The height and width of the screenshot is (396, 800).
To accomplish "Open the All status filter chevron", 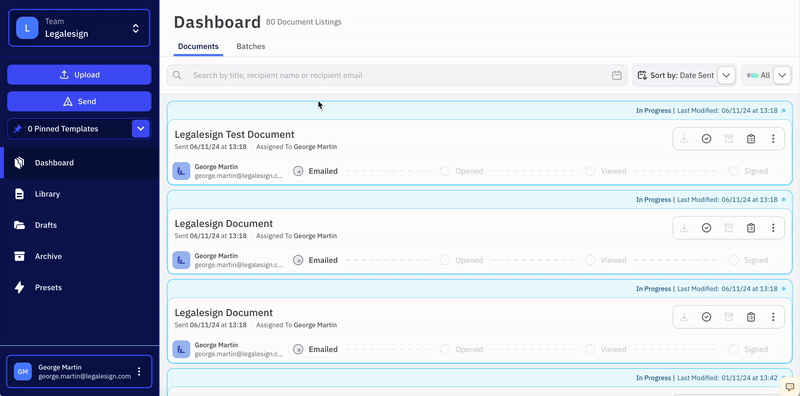I will [782, 76].
